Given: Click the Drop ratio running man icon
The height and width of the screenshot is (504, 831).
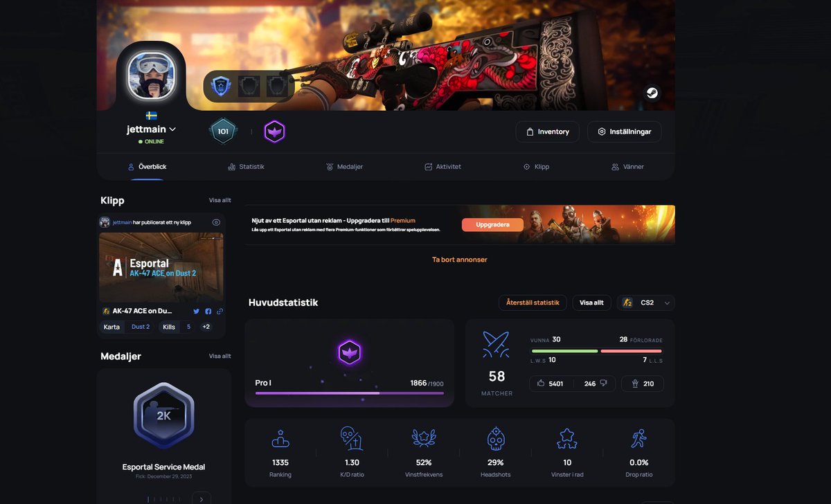Looking at the screenshot, I should [x=638, y=439].
